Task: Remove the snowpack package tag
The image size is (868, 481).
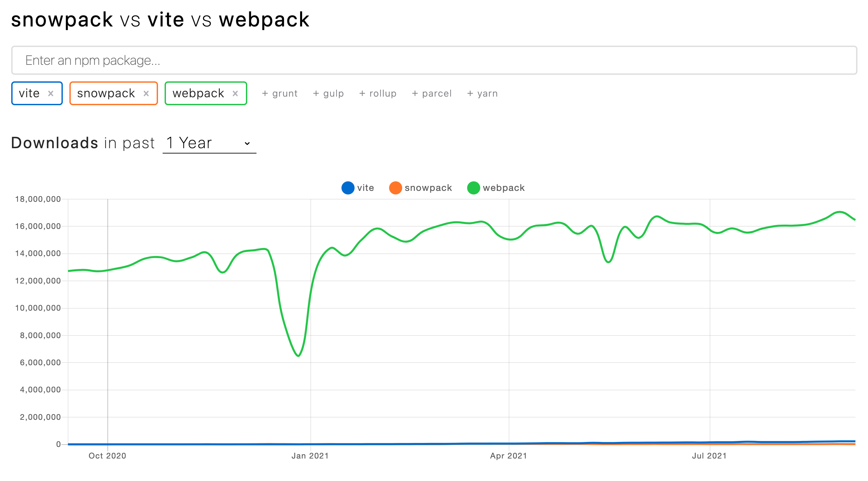Action: [146, 93]
